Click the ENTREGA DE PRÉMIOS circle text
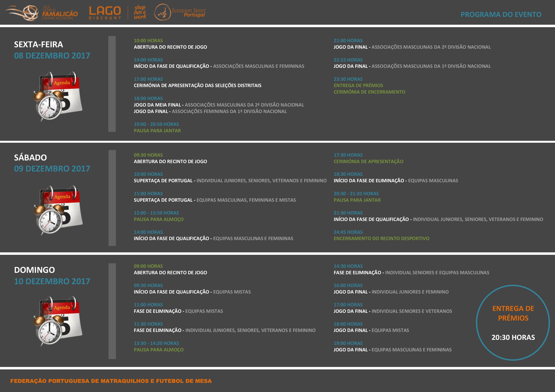Image resolution: width=555 pixels, height=392 pixels. 513,313
